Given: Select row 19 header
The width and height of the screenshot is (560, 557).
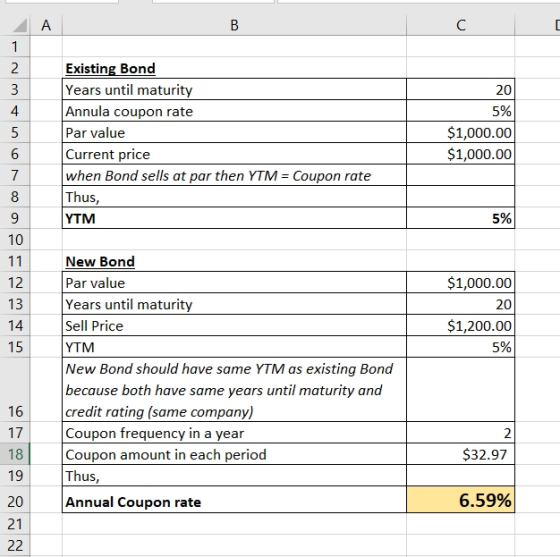Looking at the screenshot, I should [15, 476].
